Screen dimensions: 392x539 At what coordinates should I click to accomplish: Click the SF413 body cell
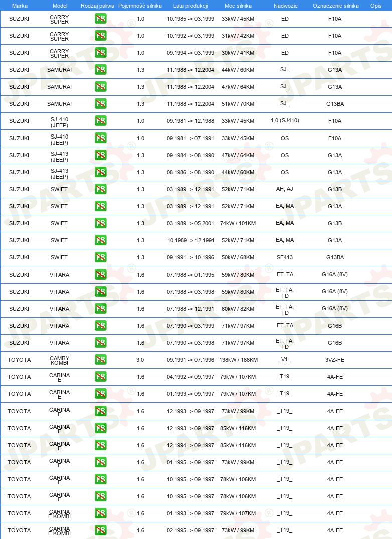click(285, 257)
